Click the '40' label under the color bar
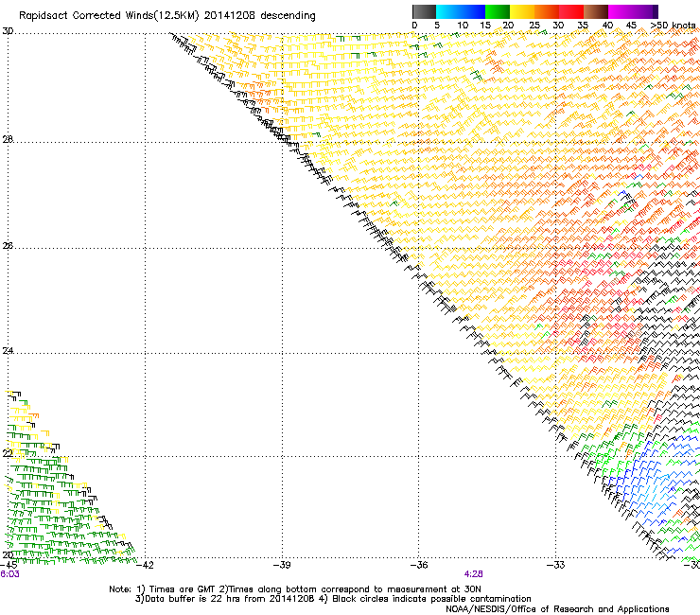700x615 pixels. [607, 26]
